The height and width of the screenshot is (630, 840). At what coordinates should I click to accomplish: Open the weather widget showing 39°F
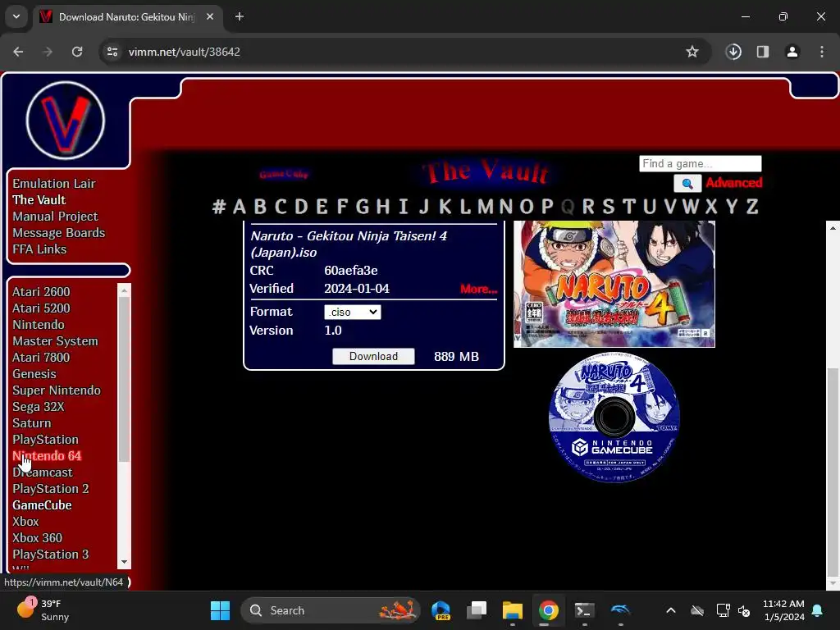pos(43,609)
